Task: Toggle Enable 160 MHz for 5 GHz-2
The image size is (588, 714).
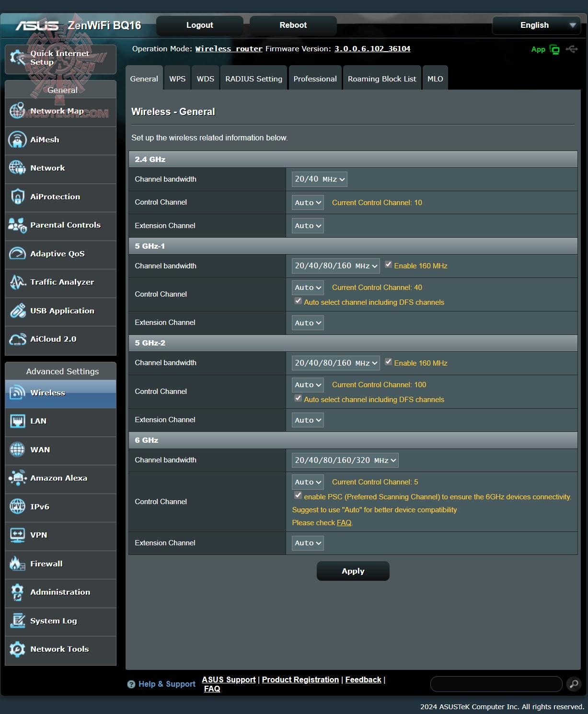Action: 389,362
